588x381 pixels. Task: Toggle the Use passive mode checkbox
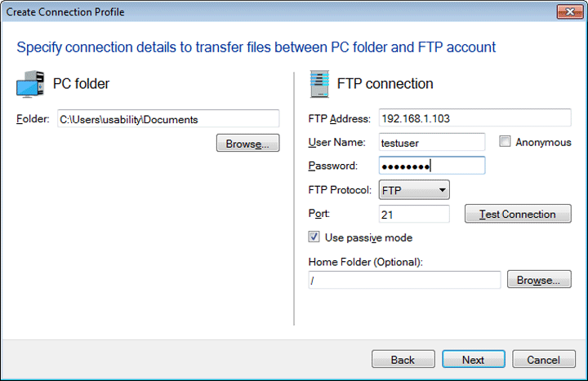pyautogui.click(x=314, y=237)
